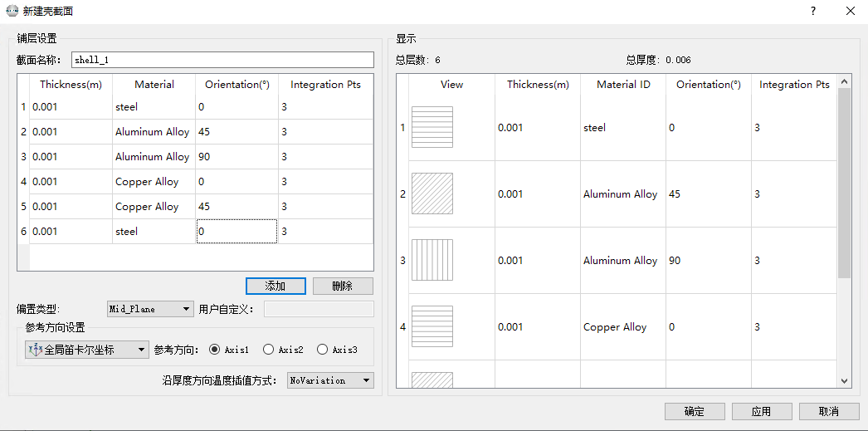Screen dimensions: 868x431
Task: Close the new shell section dialog
Action: tap(851, 11)
